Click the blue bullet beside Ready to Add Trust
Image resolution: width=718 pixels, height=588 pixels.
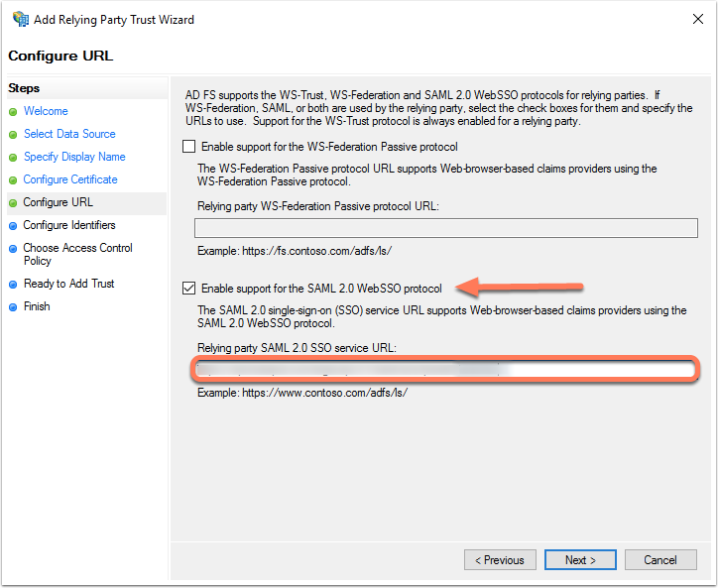pyautogui.click(x=13, y=285)
